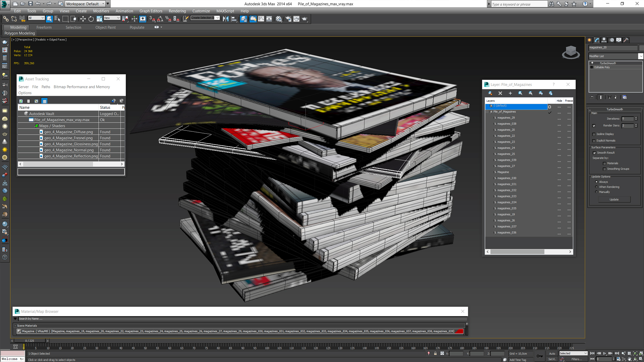The image size is (644, 362).
Task: Add selected objects to layer (plus icon)
Action: click(510, 93)
